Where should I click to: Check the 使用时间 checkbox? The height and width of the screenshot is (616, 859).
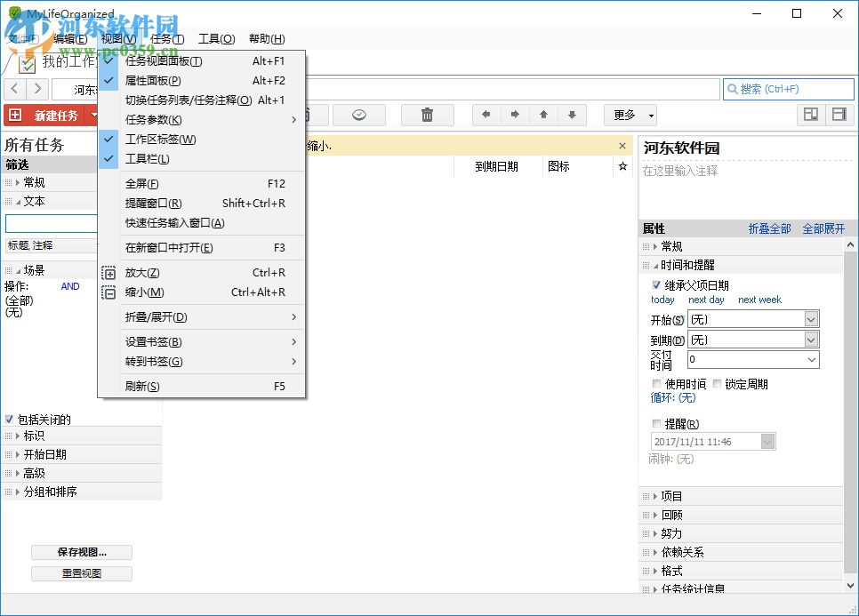coord(655,383)
